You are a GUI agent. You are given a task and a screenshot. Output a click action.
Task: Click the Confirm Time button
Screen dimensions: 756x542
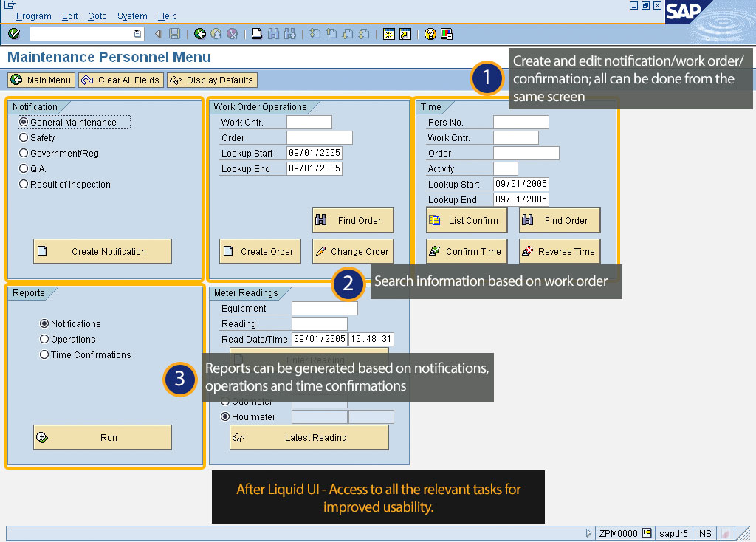coord(466,252)
